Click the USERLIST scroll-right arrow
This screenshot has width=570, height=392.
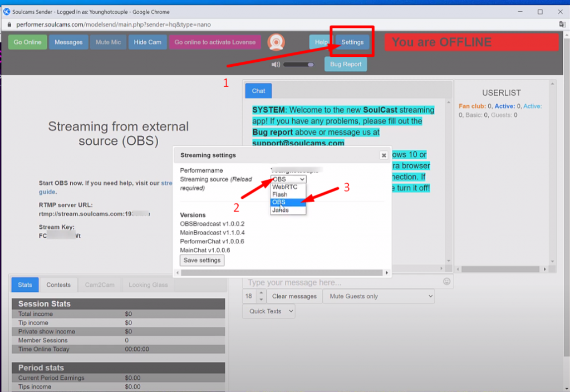(544, 269)
